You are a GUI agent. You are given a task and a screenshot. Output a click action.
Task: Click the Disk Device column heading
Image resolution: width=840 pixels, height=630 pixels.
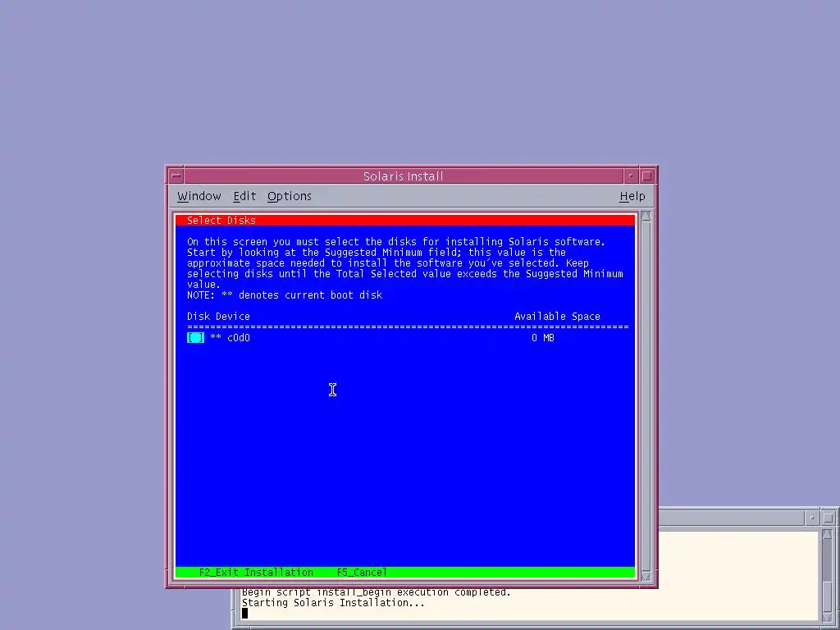218,316
